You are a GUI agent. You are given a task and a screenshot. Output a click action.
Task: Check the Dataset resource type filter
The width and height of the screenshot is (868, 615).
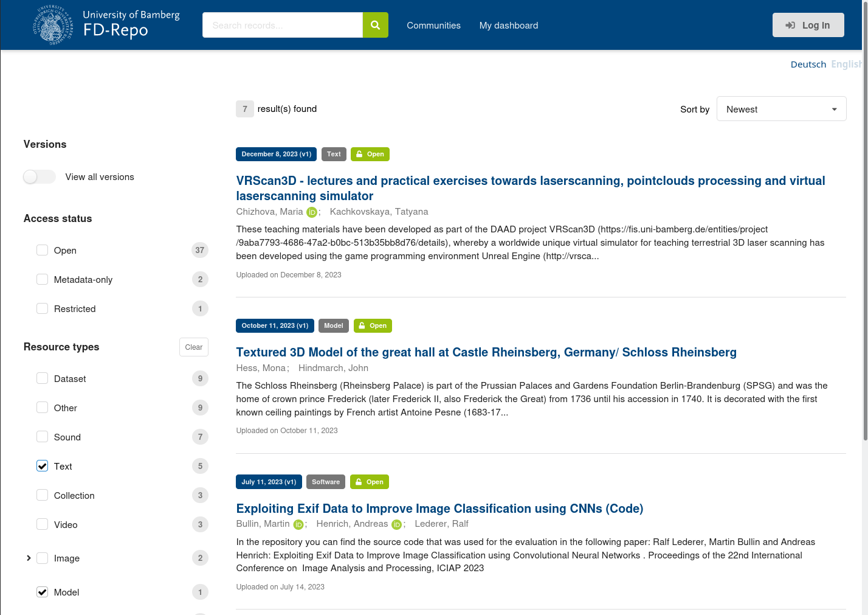pyautogui.click(x=42, y=378)
